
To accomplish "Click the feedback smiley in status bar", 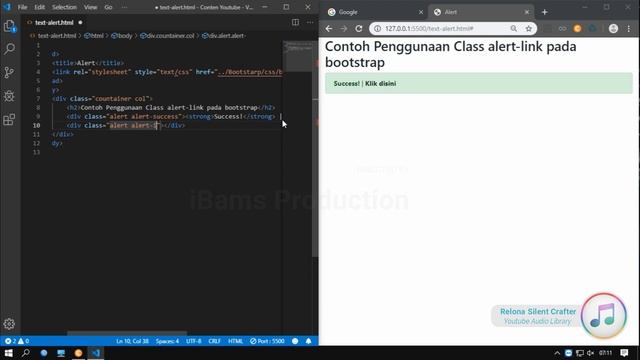I will (x=295, y=341).
